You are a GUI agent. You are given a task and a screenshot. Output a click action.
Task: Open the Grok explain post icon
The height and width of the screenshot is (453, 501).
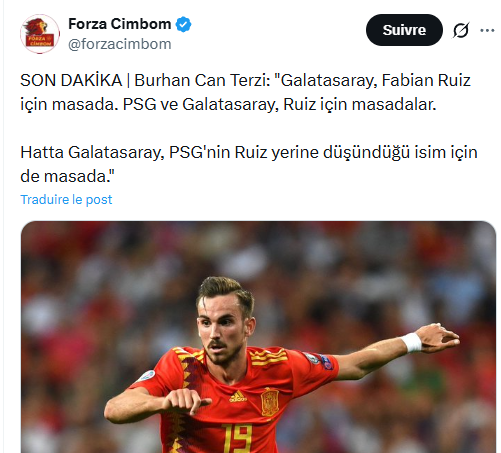click(x=461, y=30)
